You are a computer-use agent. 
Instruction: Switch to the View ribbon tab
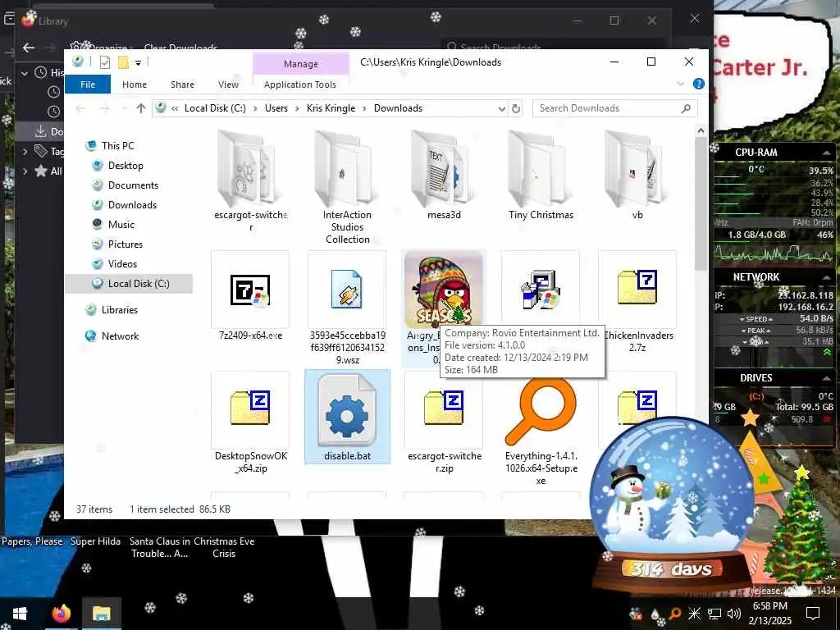(228, 84)
